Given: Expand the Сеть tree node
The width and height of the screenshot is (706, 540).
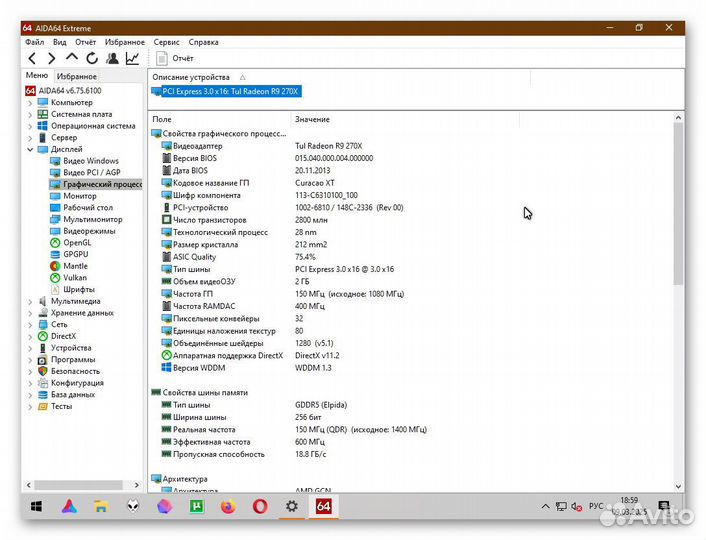Looking at the screenshot, I should tap(30, 325).
